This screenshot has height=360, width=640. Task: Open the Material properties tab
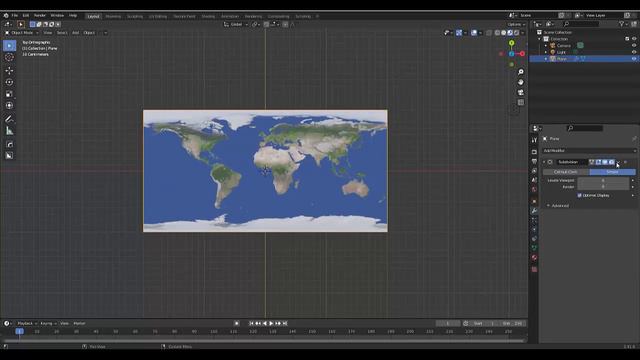(534, 258)
